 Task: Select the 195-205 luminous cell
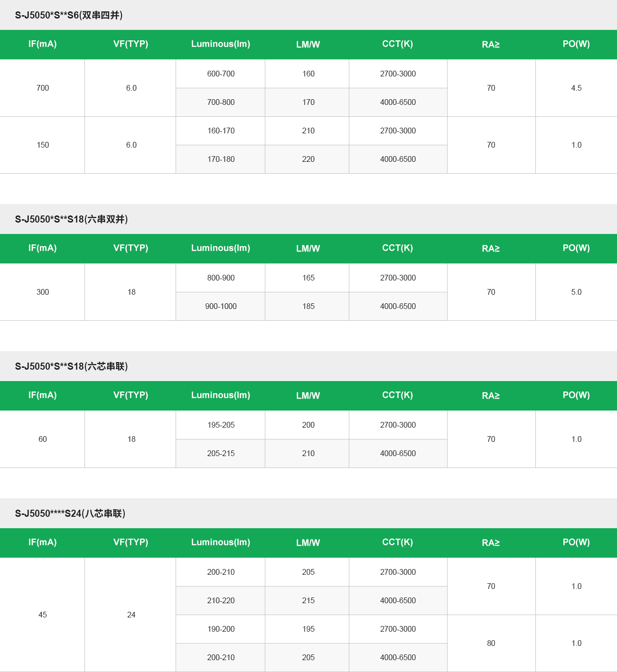pyautogui.click(x=221, y=425)
